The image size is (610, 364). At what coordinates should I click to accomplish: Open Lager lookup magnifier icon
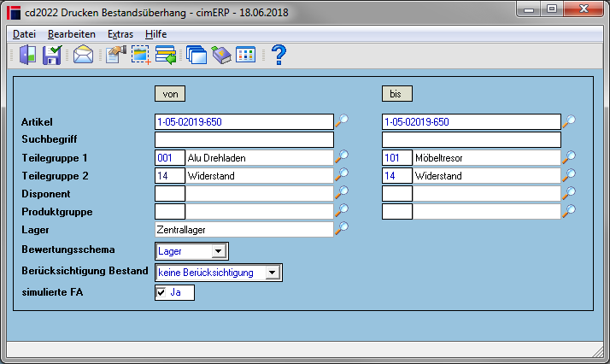coord(342,228)
